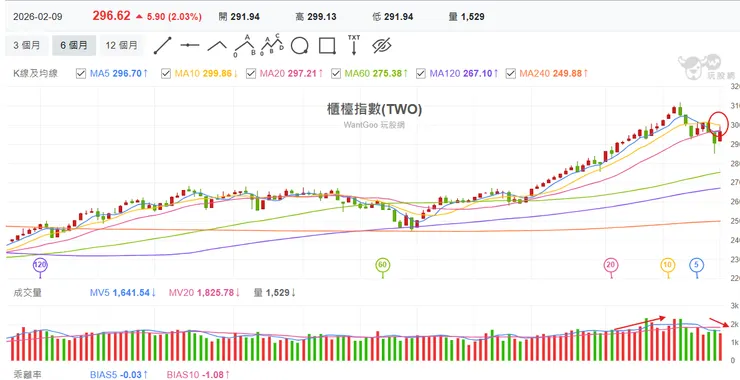This screenshot has width=740, height=380.
Task: Click the MV5 1,641.54 volume average
Action: 123,293
